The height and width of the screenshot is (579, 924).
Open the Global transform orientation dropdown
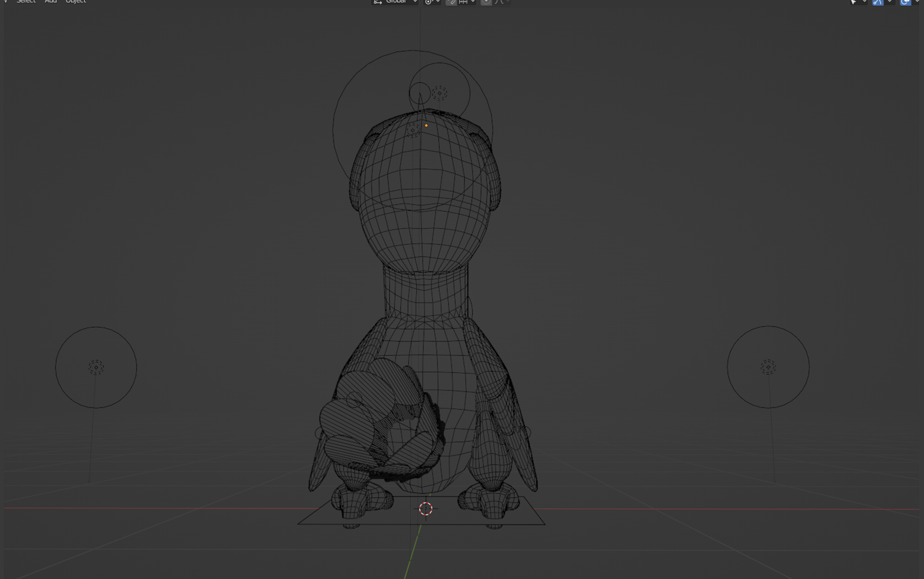click(395, 2)
